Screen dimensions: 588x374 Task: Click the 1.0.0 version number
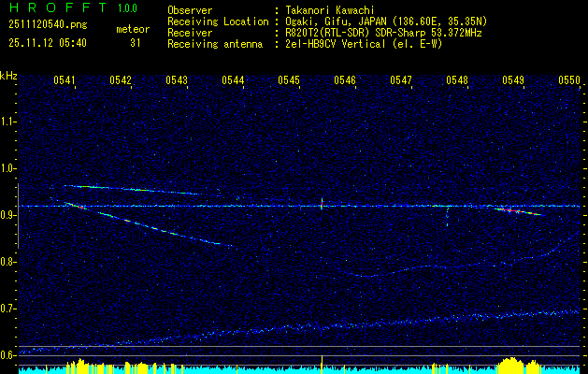pyautogui.click(x=129, y=8)
